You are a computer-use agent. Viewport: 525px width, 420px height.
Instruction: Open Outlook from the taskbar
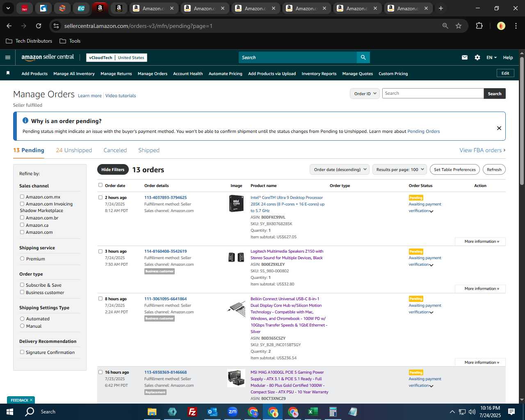tap(212, 412)
